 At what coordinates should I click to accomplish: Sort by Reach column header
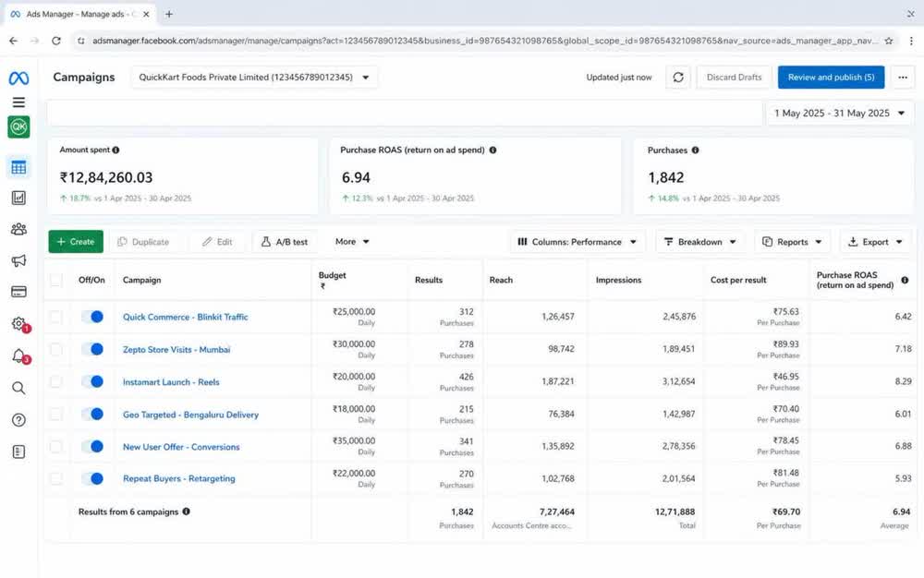501,280
